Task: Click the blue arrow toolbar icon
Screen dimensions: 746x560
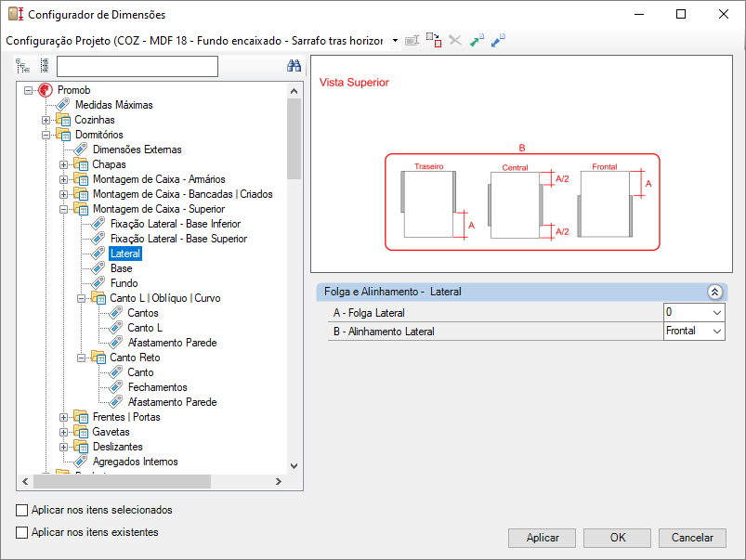Action: pos(498,41)
